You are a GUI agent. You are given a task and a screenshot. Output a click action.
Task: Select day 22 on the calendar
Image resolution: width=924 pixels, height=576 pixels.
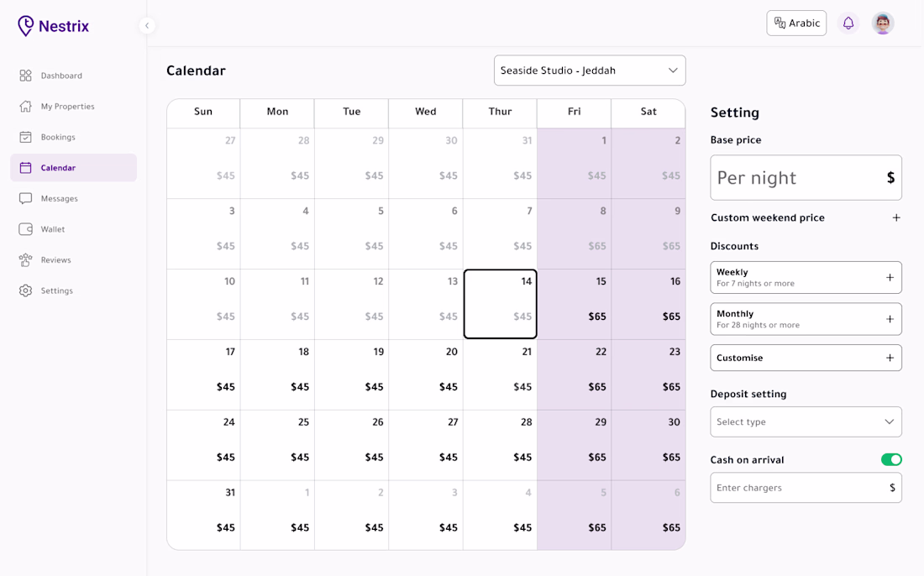pos(574,374)
